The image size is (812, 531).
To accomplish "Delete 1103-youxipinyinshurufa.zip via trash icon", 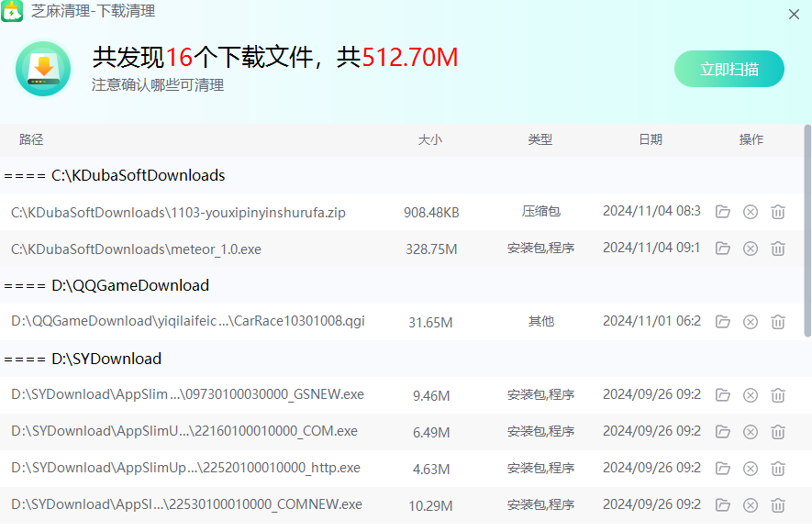I will [x=778, y=212].
